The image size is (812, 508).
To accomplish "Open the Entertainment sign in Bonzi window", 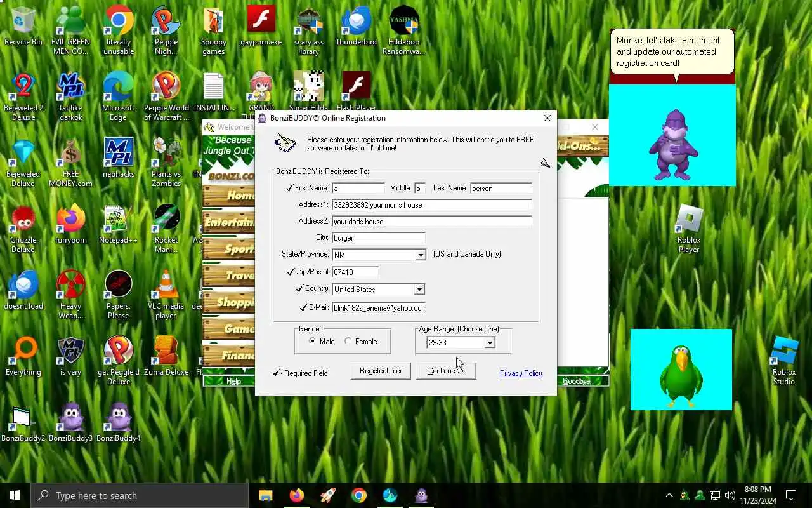I will coord(229,222).
